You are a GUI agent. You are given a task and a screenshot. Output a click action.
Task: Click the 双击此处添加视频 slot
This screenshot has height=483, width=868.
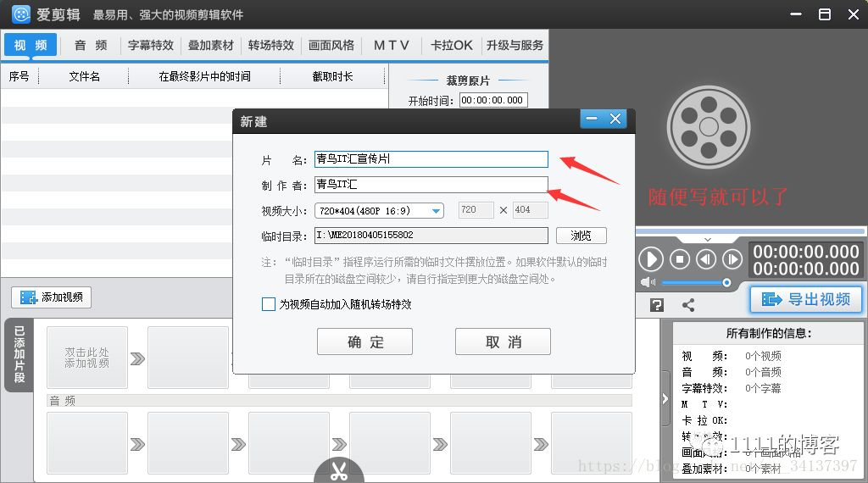click(87, 358)
